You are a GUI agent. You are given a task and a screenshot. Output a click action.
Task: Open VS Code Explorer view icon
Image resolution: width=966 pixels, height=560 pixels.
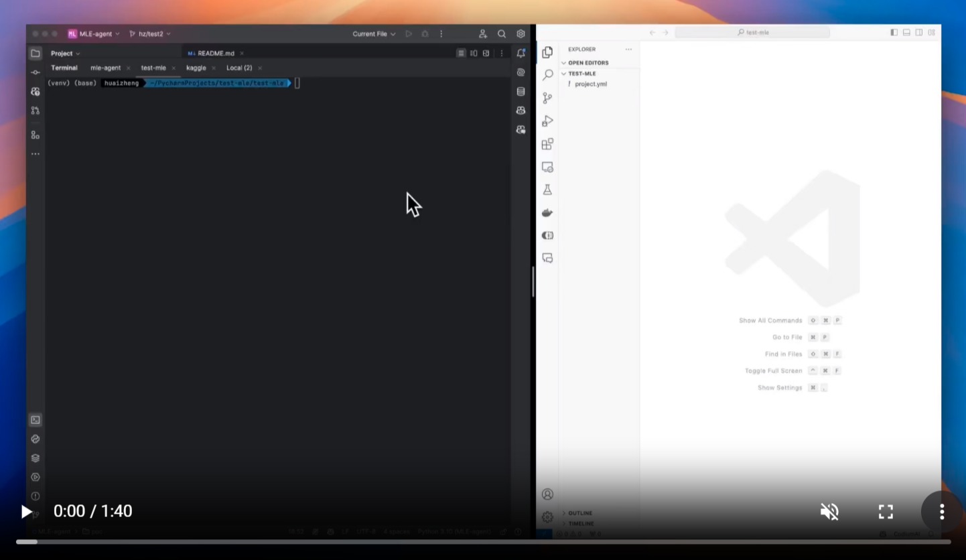tap(547, 52)
